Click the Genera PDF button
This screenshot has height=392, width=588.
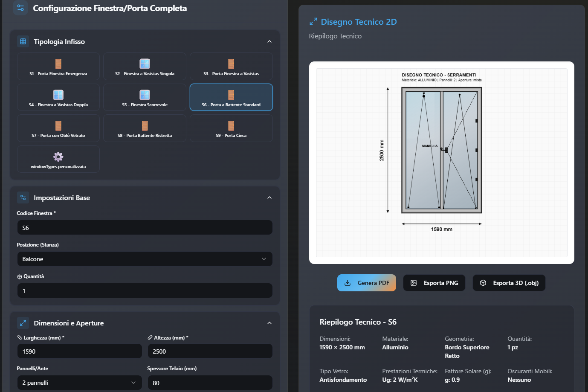tap(366, 283)
